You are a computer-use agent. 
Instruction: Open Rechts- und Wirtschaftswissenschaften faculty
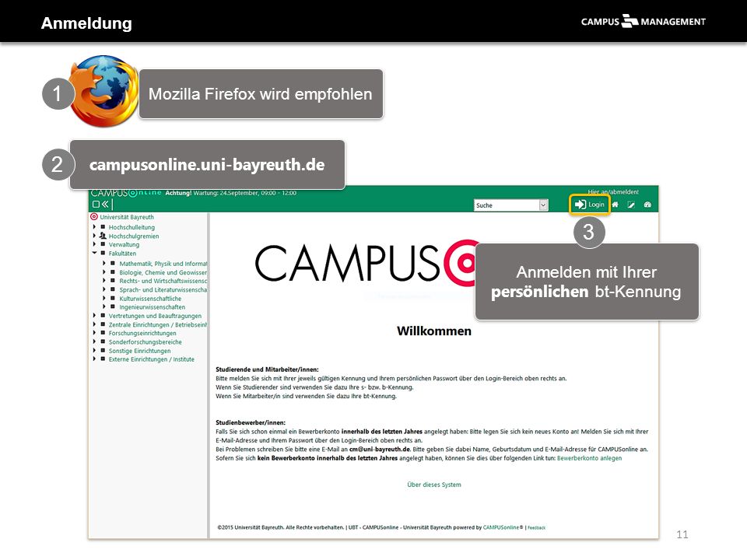(x=163, y=281)
